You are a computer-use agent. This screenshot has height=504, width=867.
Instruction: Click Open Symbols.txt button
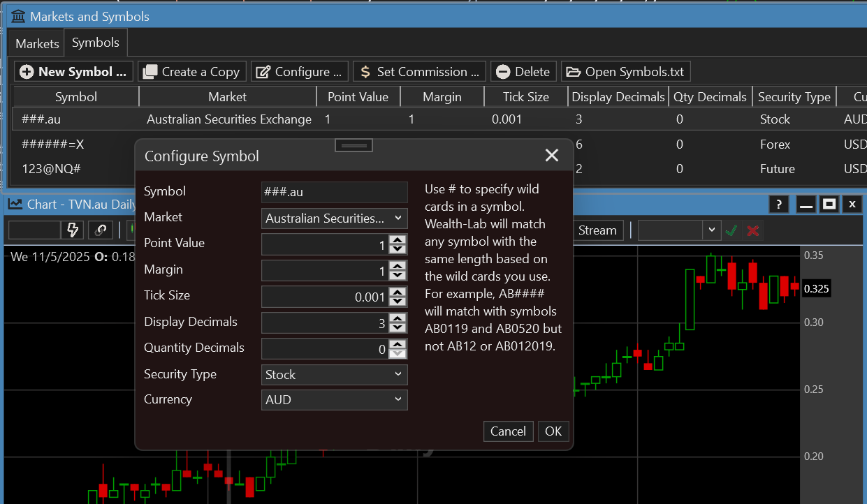626,71
